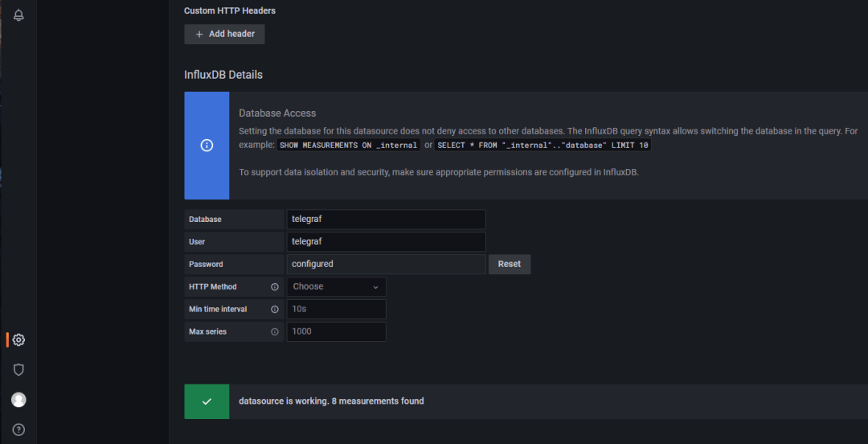Click the data isolation and security sentence
The image size is (868, 444).
439,172
